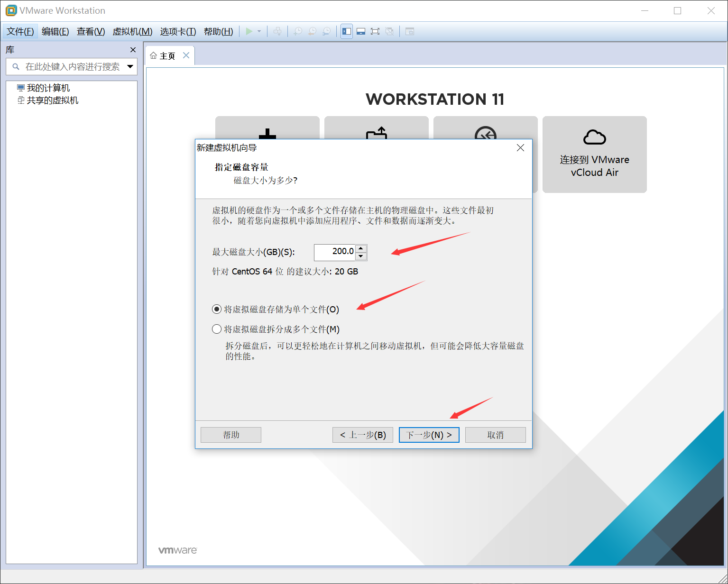Decrease disk size with the down arrow
728x584 pixels.
[361, 256]
